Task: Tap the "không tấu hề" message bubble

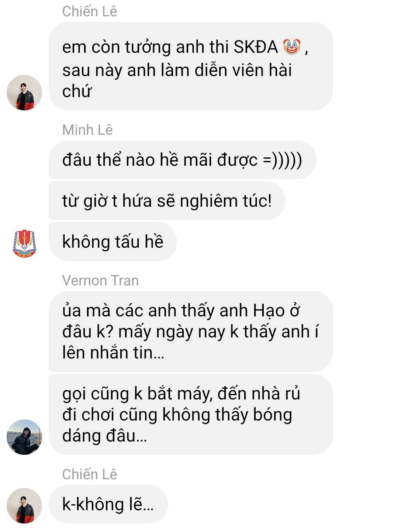Action: click(113, 242)
